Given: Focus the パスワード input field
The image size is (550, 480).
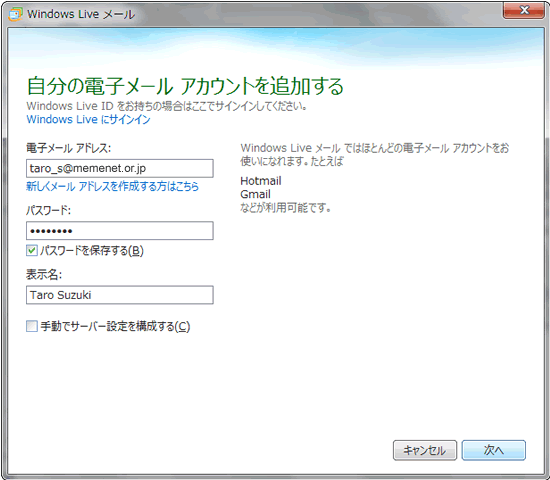Looking at the screenshot, I should pyautogui.click(x=120, y=231).
